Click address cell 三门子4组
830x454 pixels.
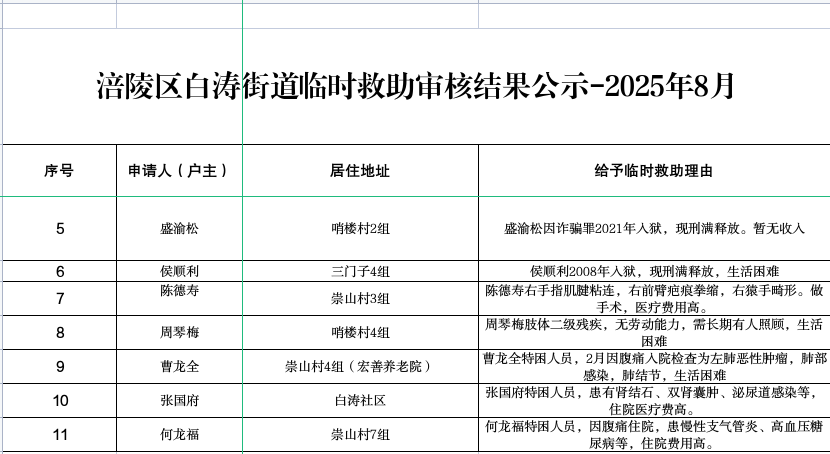(360, 271)
